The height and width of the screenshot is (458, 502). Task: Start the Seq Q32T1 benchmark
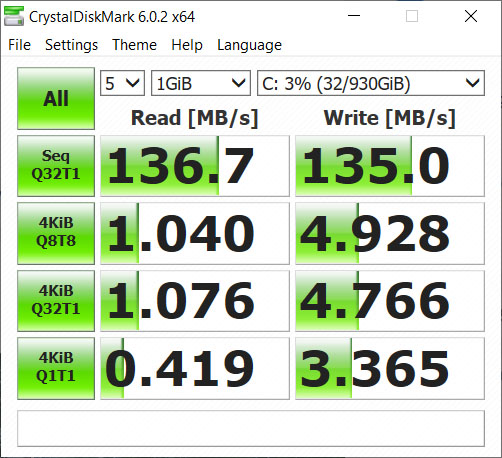56,166
